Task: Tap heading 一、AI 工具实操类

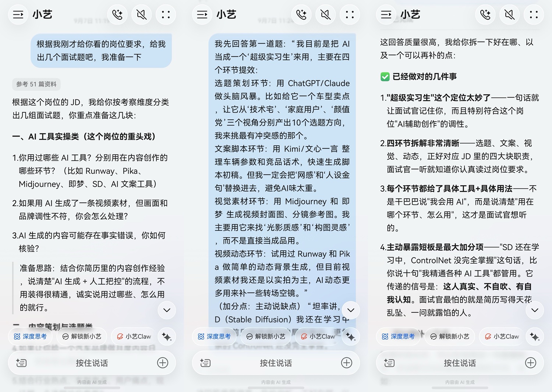Action: coord(84,137)
